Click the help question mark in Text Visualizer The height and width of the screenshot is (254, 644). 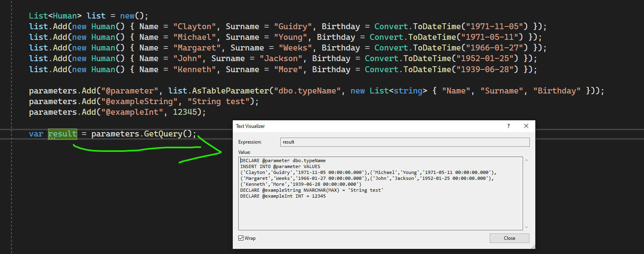click(x=509, y=126)
